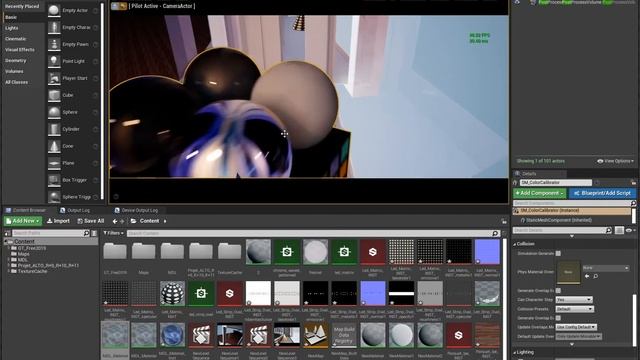Click the Content Browser asset scrollbar
The image size is (640, 360).
tap(505, 300)
